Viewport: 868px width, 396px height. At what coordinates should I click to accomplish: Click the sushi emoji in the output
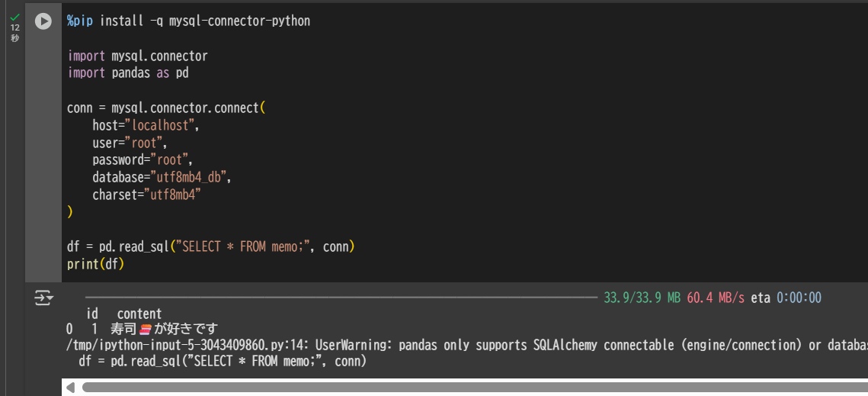146,330
